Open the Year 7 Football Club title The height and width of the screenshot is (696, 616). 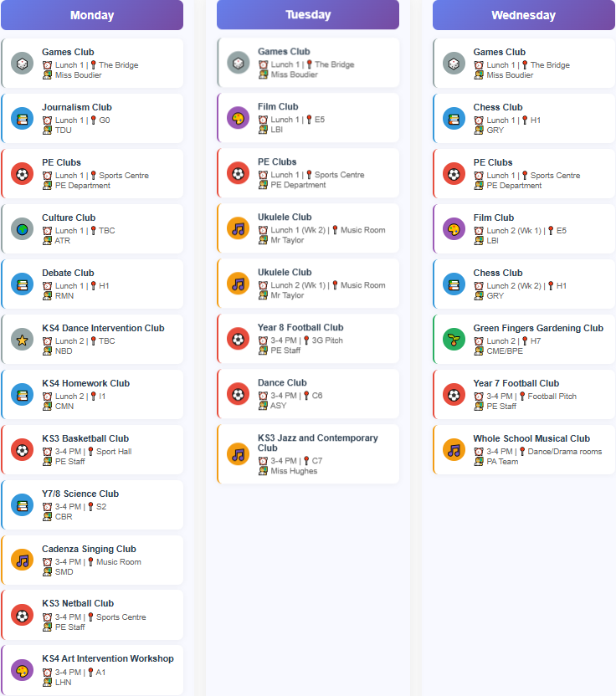[516, 383]
